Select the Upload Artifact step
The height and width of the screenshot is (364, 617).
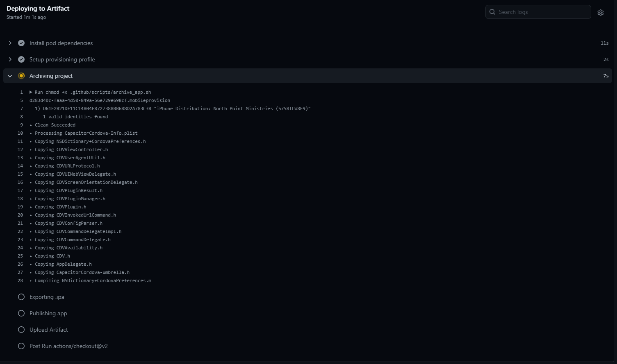(x=48, y=330)
